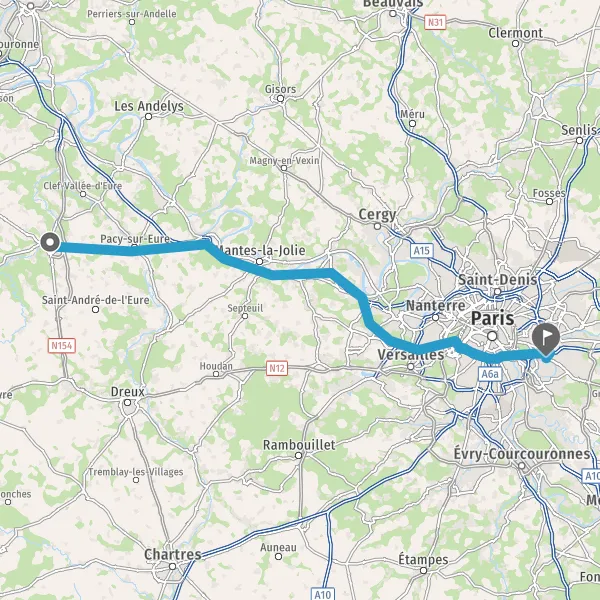Screen dimensions: 600x600
Task: Select the Paris city label
Action: click(x=492, y=318)
